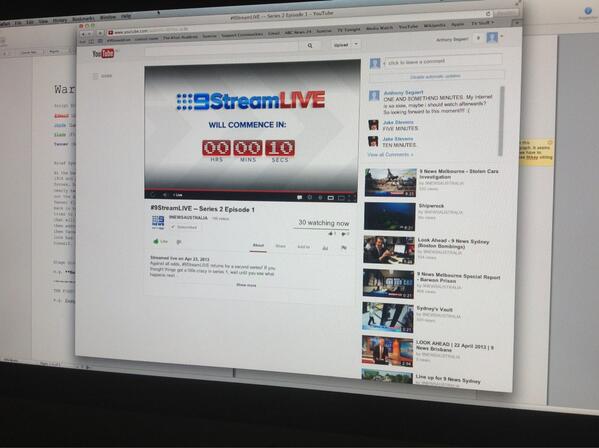
Task: Click the comments panel scrollbar
Action: 501,121
